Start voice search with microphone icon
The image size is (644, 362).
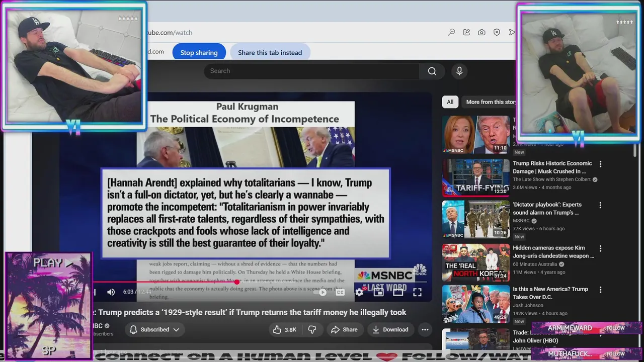(459, 71)
